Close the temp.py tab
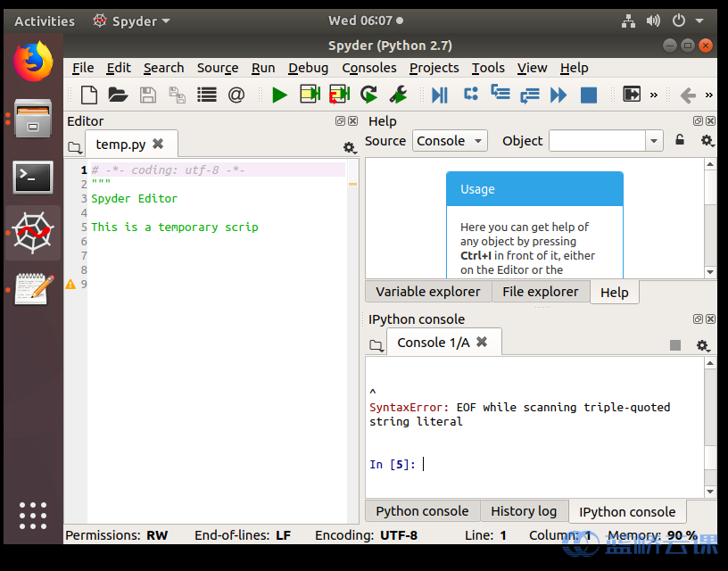This screenshot has width=728, height=571. tap(158, 144)
